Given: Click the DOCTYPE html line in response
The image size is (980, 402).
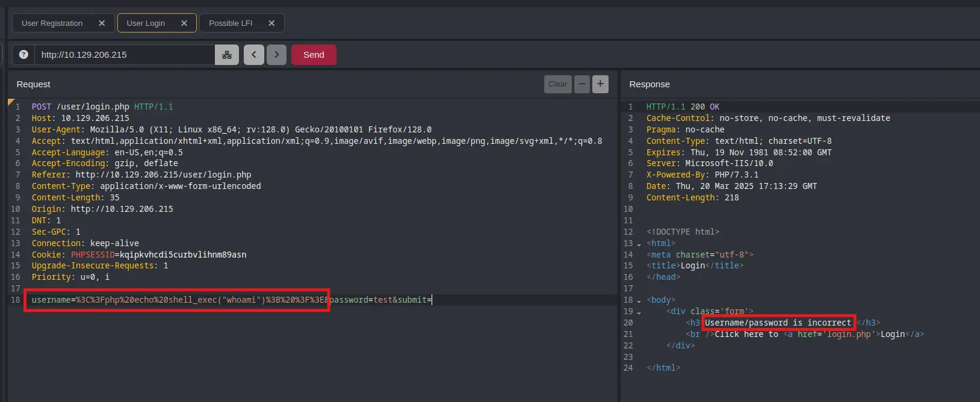Looking at the screenshot, I should point(683,232).
